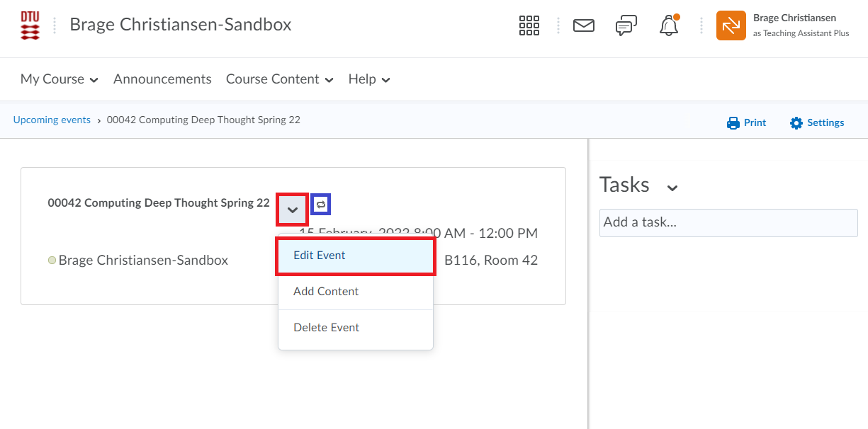Viewport: 868px width, 429px height.
Task: Go to the Announcements page
Action: 162,79
